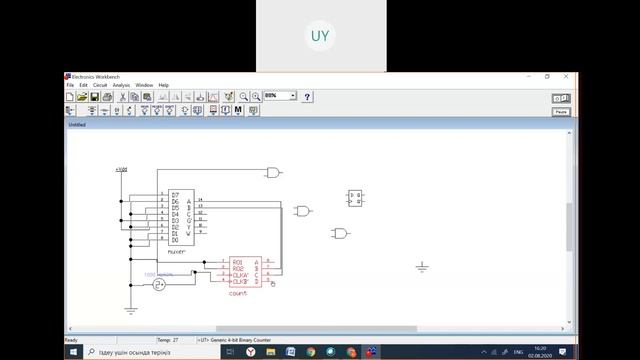Viewport: 640px width, 360px height.
Task: Print the circuit
Action: 107,97
